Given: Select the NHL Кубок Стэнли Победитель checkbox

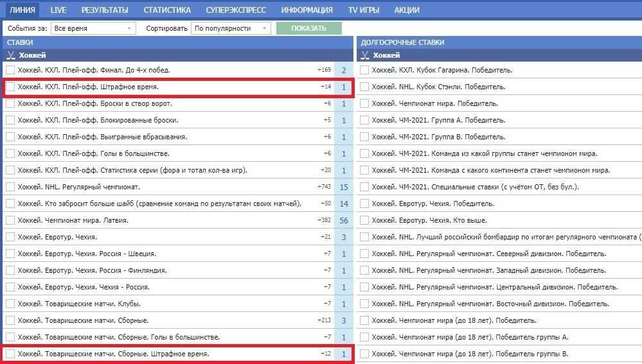Looking at the screenshot, I should tap(364, 87).
